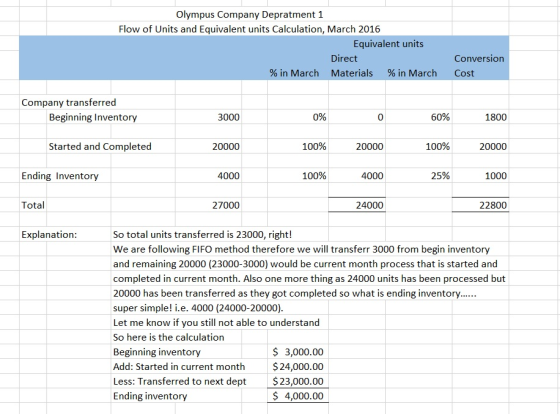Click the 'Ending inventory' calculation label
560x414 pixels.
click(150, 396)
